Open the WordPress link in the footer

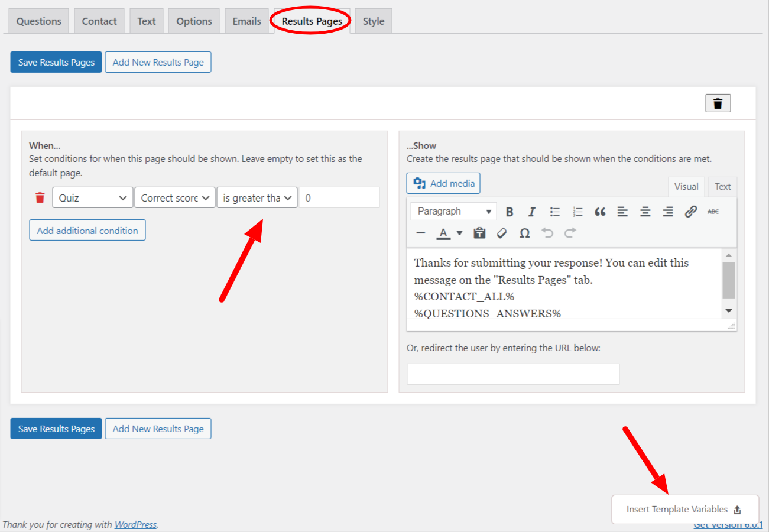[135, 524]
